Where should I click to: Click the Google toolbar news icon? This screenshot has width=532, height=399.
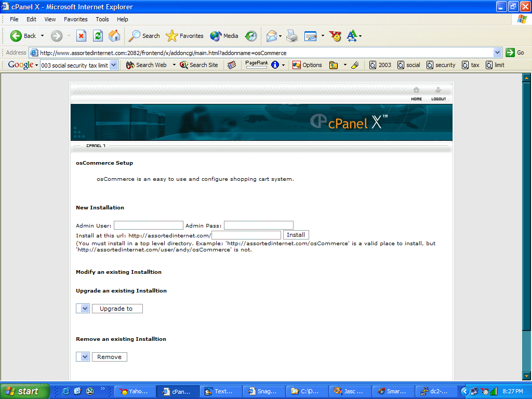[232, 65]
